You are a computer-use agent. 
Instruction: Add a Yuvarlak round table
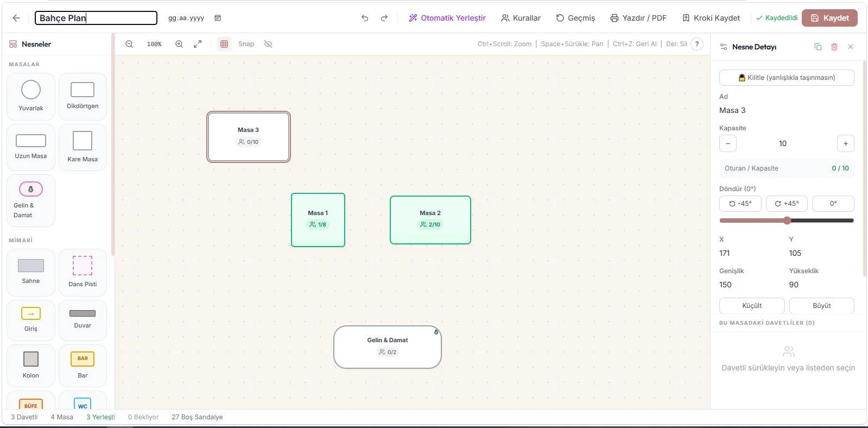point(31,97)
